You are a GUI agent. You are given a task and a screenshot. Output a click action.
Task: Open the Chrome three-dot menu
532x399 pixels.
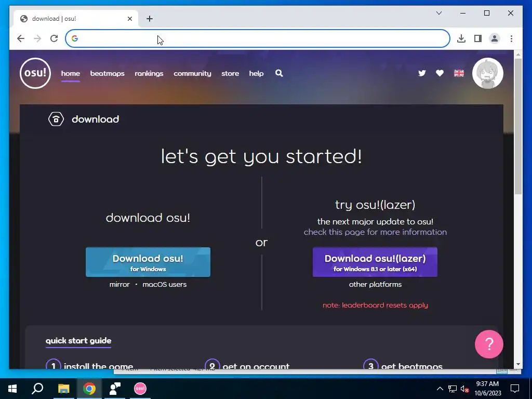click(511, 38)
